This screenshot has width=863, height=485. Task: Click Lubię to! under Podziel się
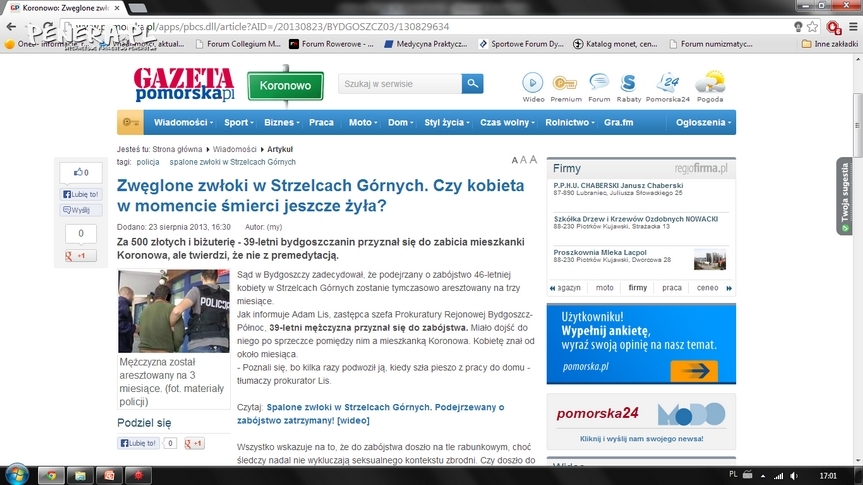point(139,443)
